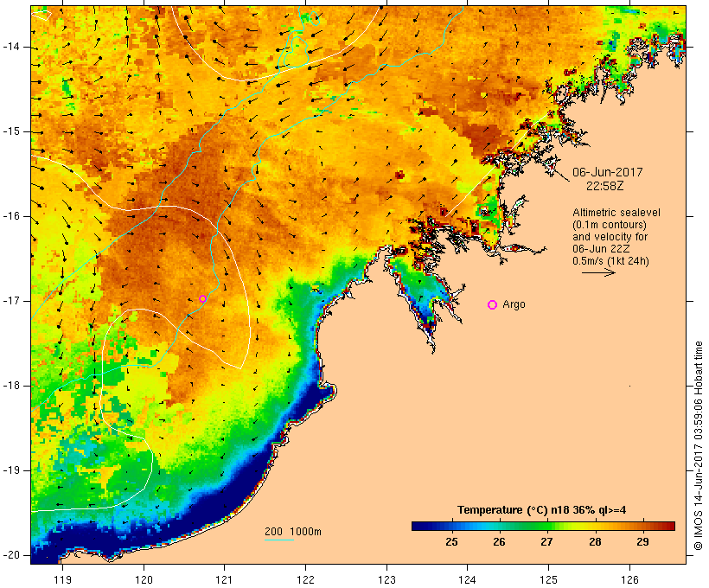Screen dimensions: 709x588
Task: Click the colorbar at 25 degrees (dark blue)
Action: 451,526
